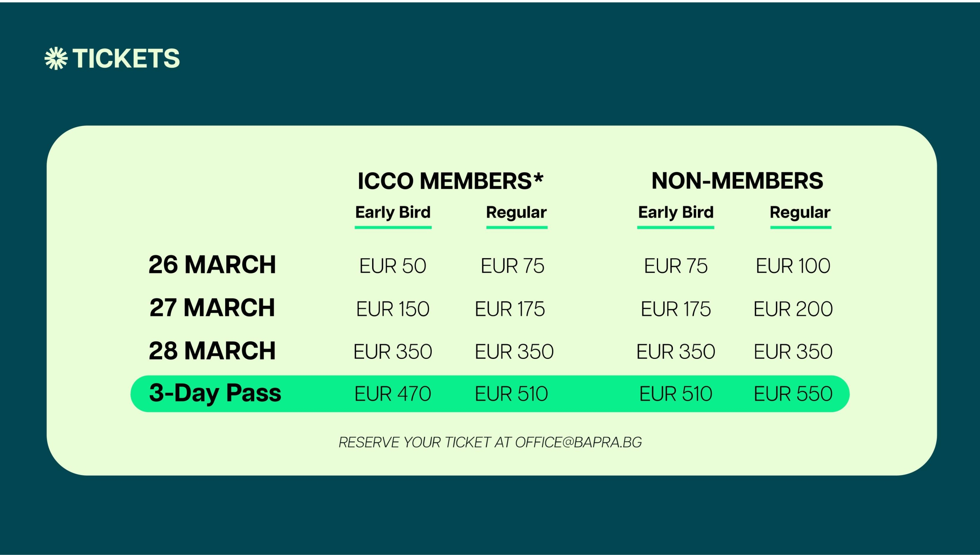Click Early Bird under ICCO MEMBERS

tap(393, 213)
